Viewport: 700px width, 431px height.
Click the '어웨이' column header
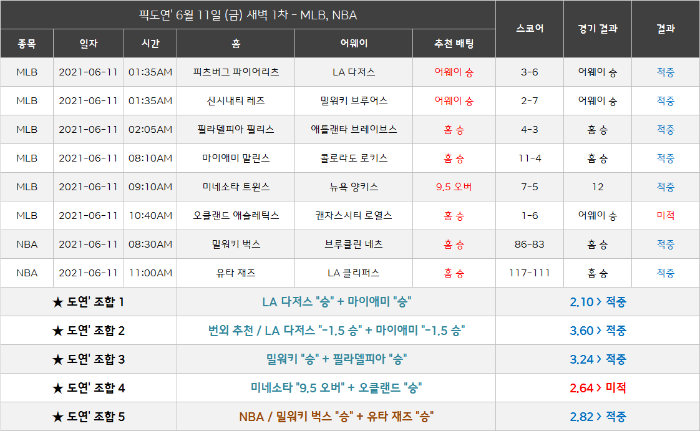354,43
